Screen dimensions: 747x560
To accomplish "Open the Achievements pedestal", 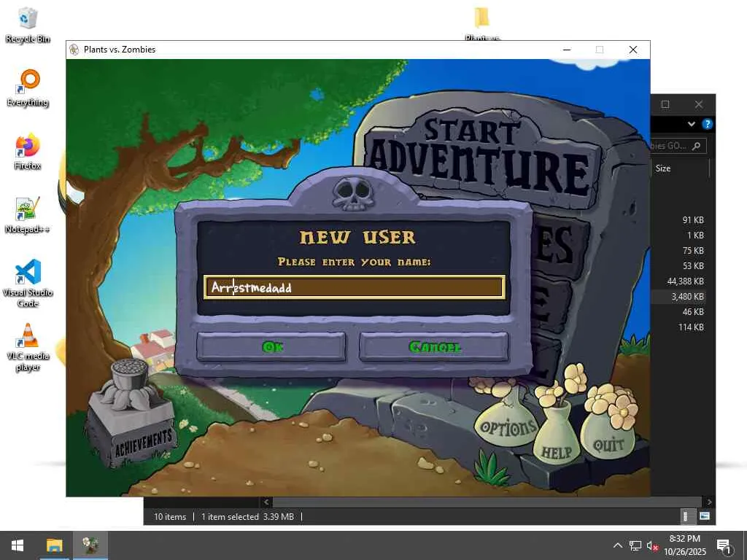I will click(x=131, y=414).
